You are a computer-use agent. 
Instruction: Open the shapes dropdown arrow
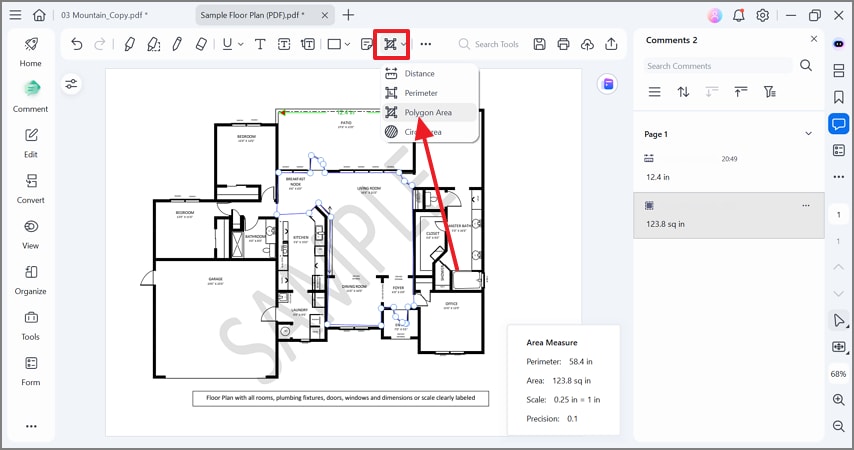coord(347,45)
